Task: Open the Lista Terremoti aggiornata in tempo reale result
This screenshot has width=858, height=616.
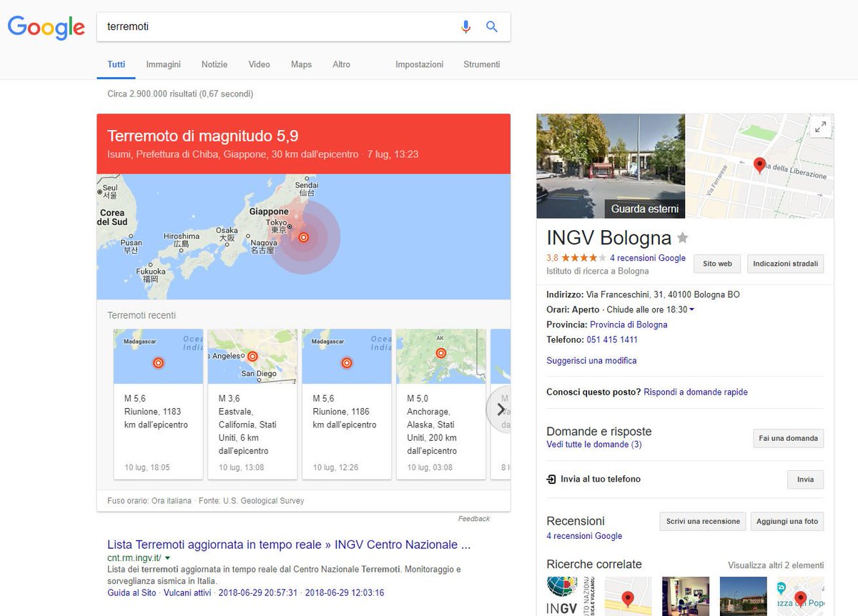Action: 289,545
